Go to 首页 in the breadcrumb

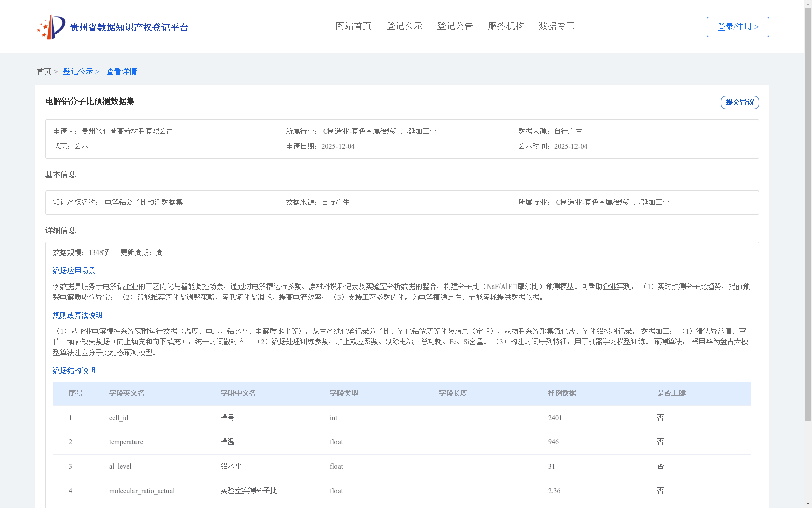(x=44, y=71)
